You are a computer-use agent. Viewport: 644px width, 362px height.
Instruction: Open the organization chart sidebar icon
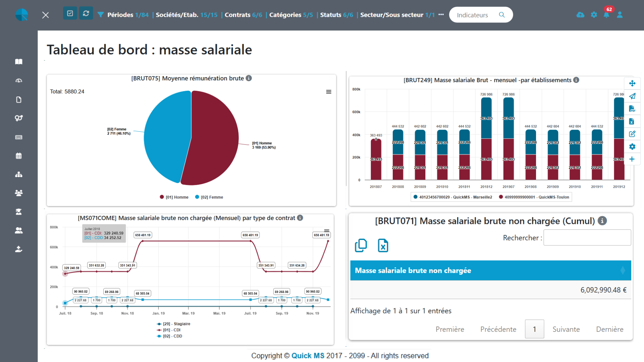click(x=19, y=174)
